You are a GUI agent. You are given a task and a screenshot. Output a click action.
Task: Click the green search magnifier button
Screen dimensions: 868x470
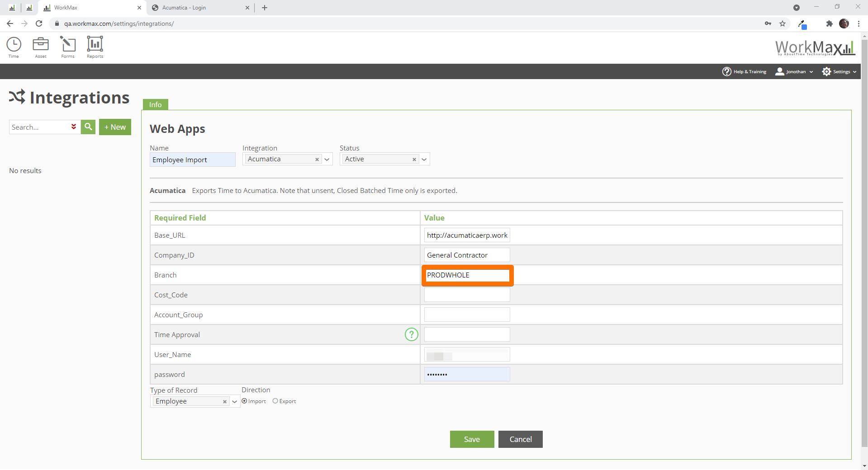pos(88,127)
